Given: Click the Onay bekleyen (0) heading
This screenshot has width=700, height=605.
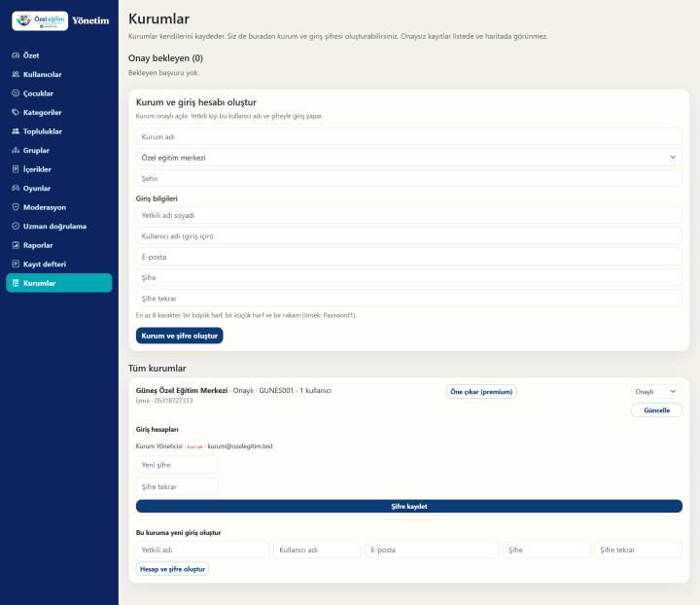Looking at the screenshot, I should click(165, 58).
